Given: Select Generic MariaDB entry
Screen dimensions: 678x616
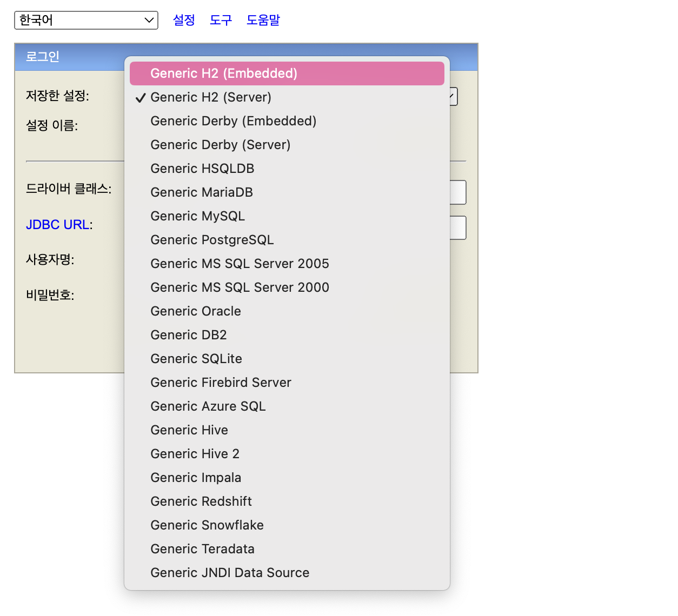Looking at the screenshot, I should click(287, 192).
